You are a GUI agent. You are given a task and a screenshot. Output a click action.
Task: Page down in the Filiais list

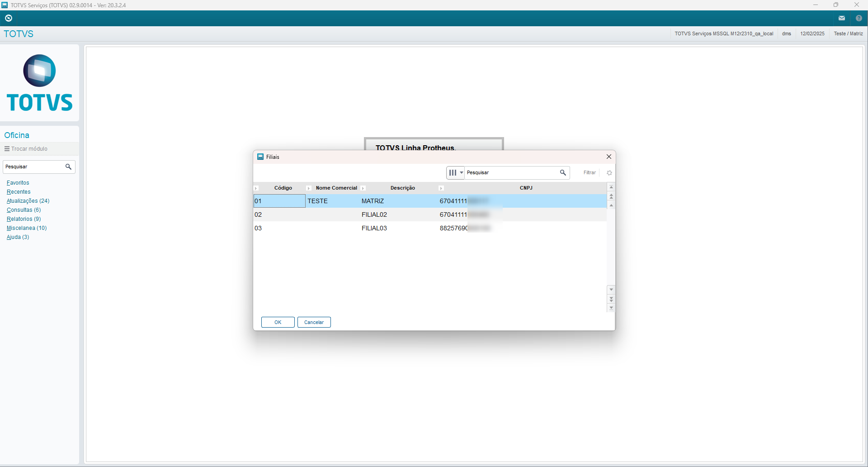pyautogui.click(x=611, y=299)
